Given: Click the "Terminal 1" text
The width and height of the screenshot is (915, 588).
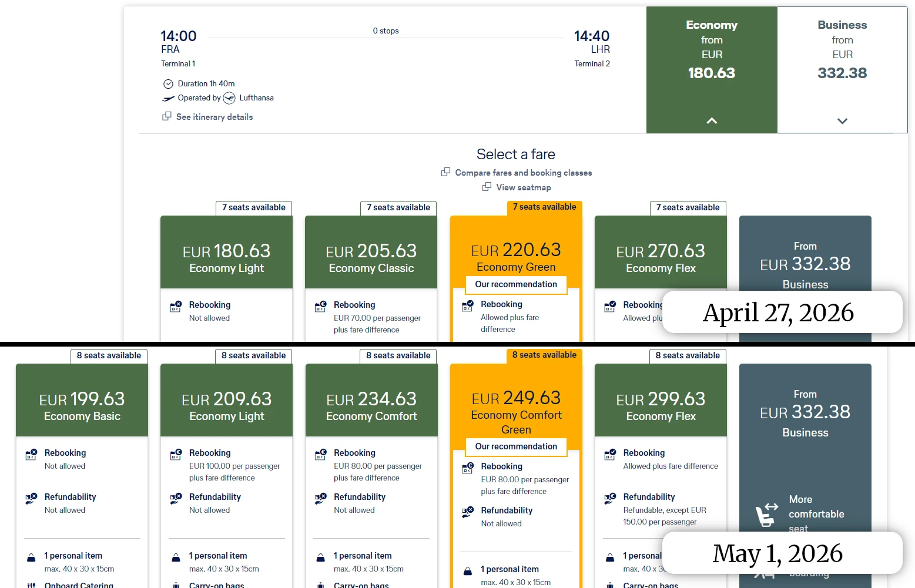Looking at the screenshot, I should 178,63.
